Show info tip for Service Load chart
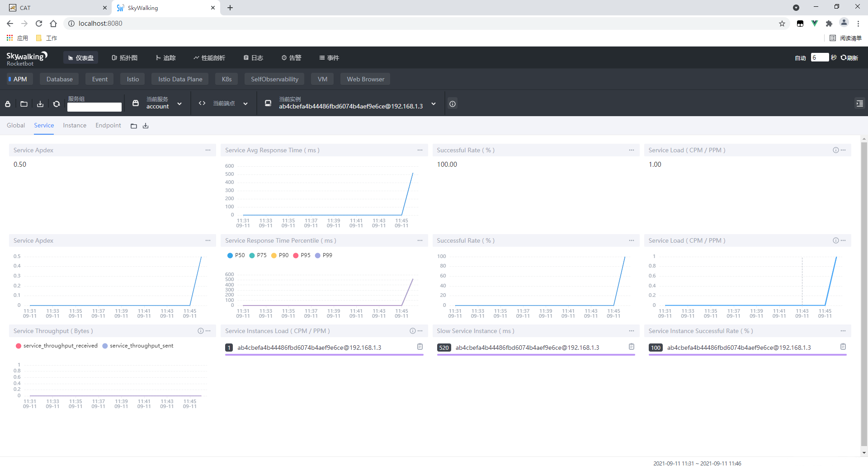This screenshot has width=868, height=470. (836, 240)
